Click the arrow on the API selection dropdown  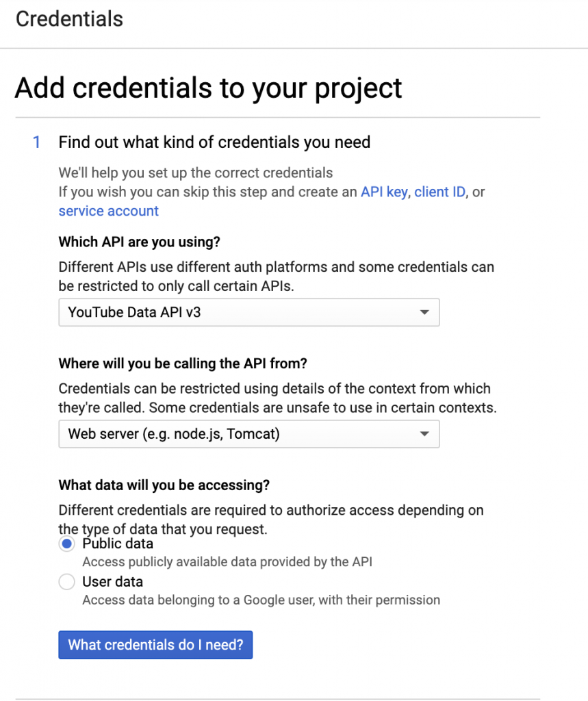tap(424, 313)
